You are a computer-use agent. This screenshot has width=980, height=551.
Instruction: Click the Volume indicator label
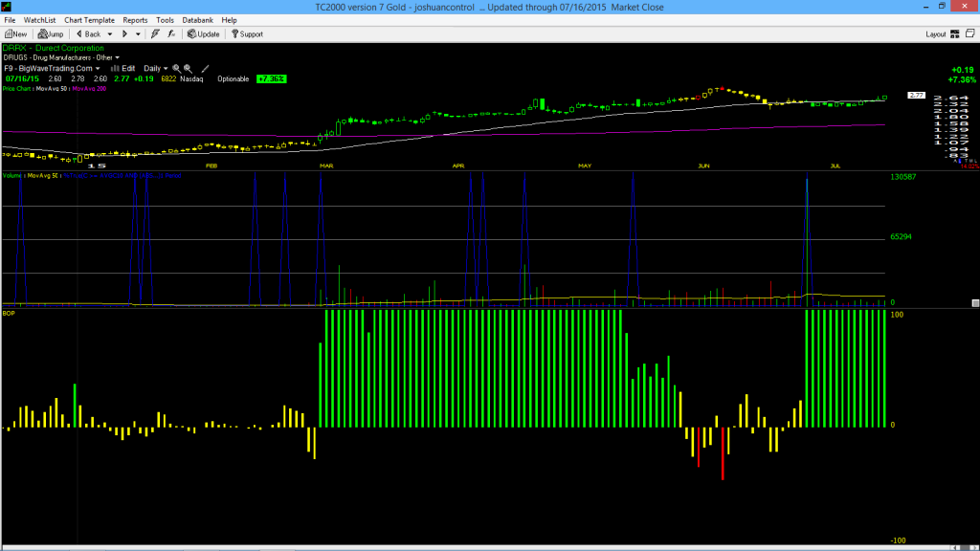pos(12,176)
